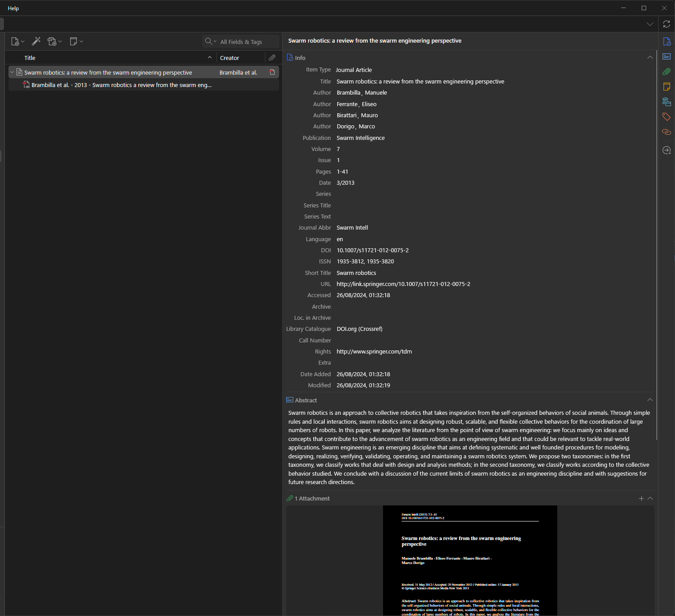Click into the abstract text
The image size is (675, 616).
coord(469,447)
